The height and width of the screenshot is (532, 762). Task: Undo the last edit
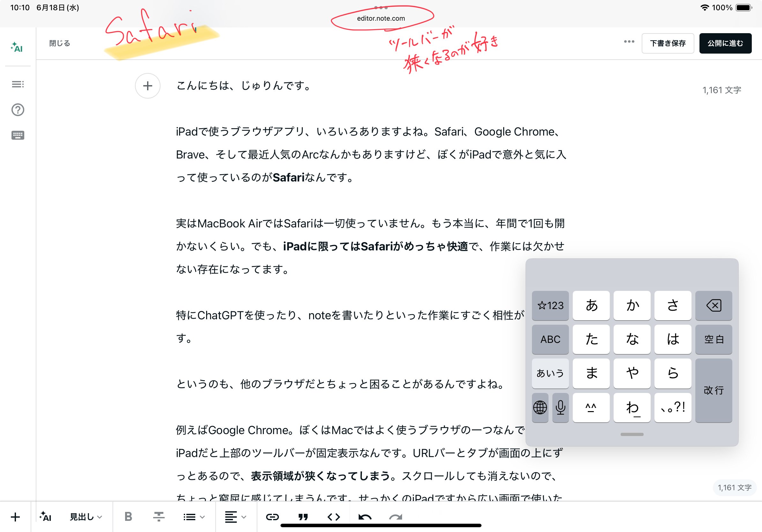(364, 516)
